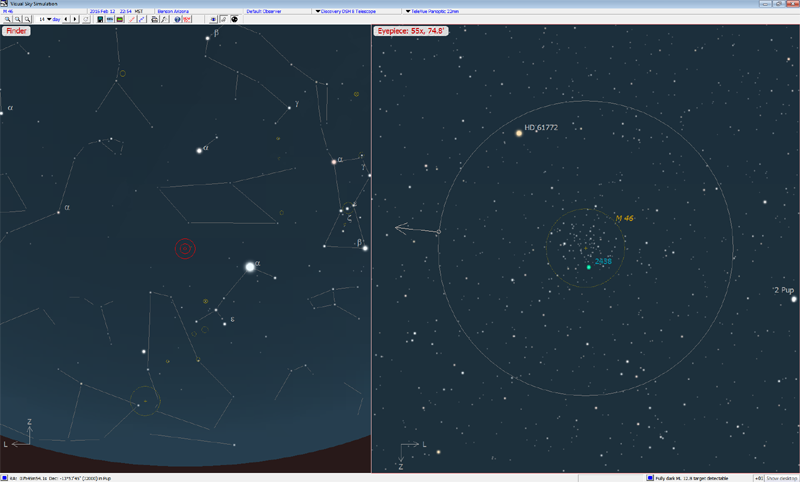Open the time step unit dropdown
This screenshot has height=482, width=800.
point(48,19)
